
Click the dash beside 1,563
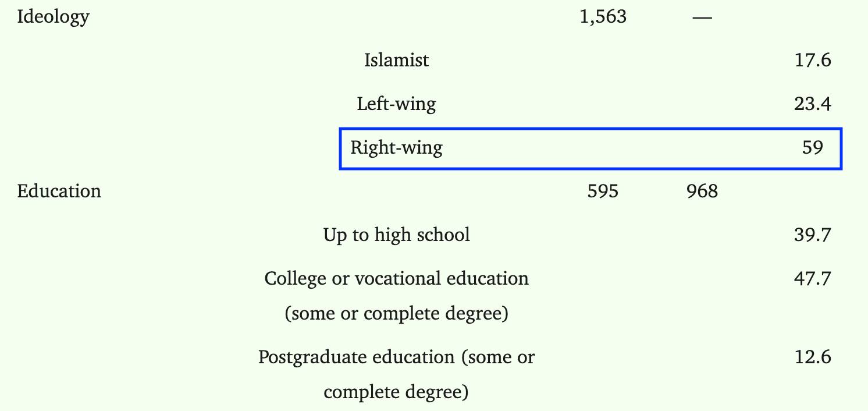coord(702,17)
